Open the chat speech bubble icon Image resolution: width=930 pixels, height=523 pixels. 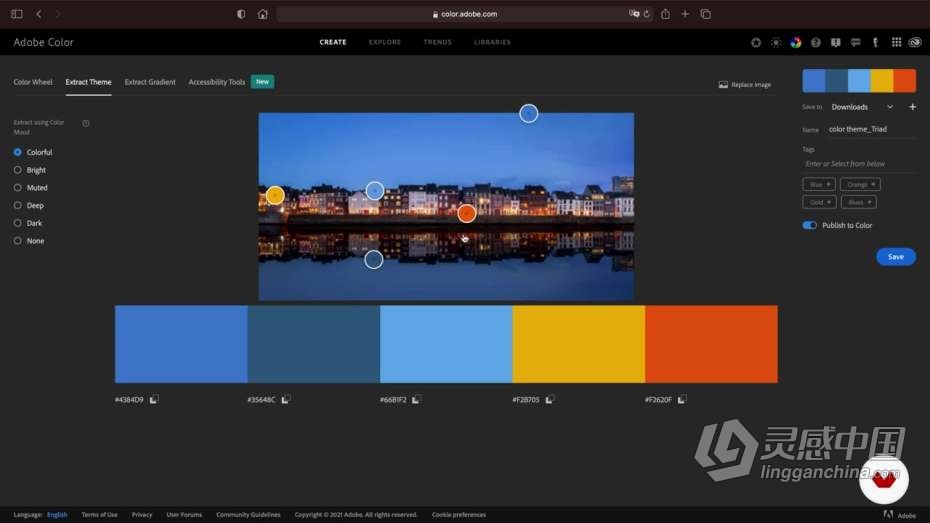click(x=855, y=42)
